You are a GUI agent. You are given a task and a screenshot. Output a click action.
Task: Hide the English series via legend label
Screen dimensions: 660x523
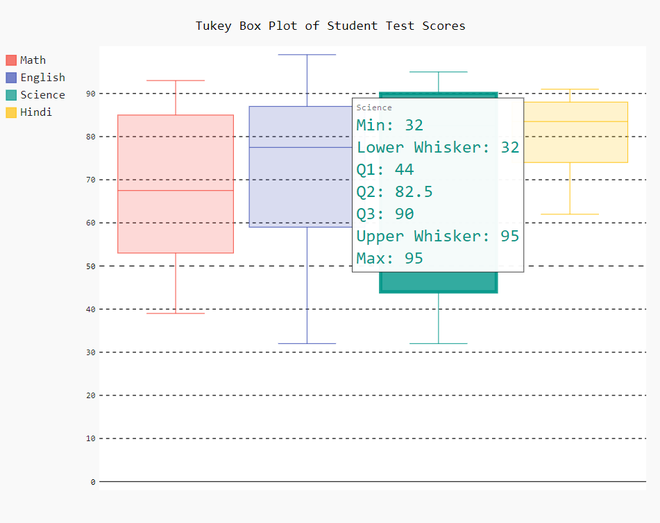point(42,77)
